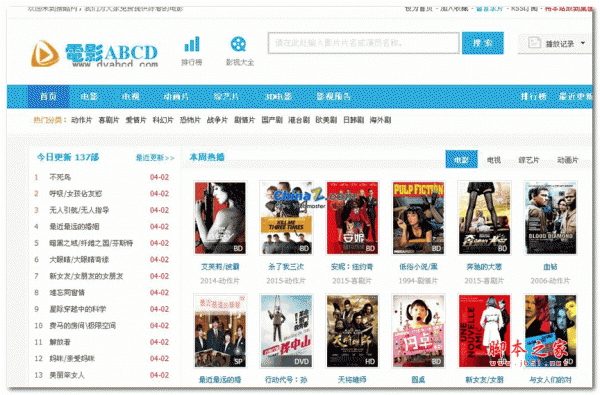The image size is (600, 395).
Task: Select the 剧情片 category link
Action: [245, 120]
